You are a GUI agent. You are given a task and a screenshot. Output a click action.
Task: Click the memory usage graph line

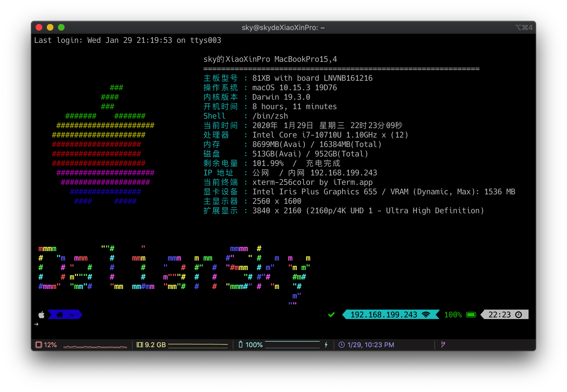[198, 344]
